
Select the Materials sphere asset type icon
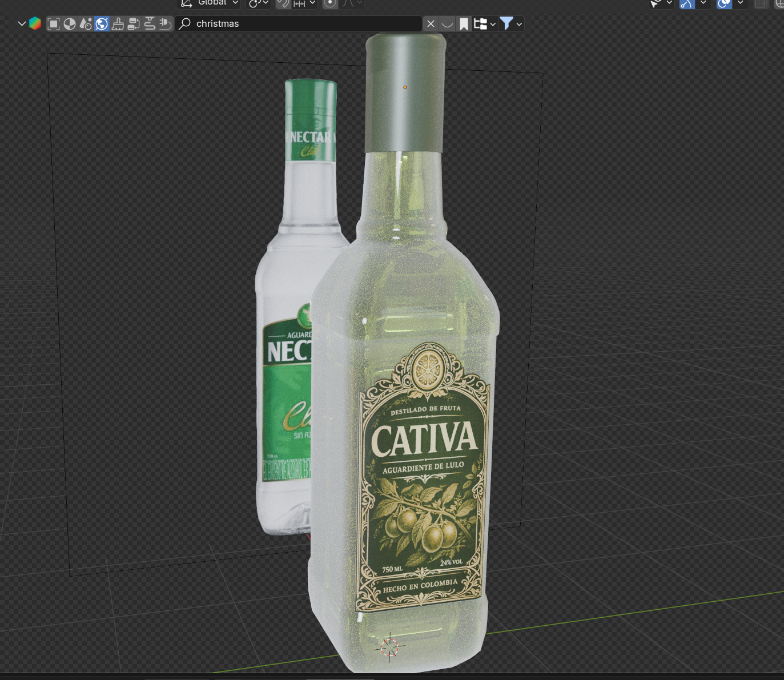click(70, 24)
